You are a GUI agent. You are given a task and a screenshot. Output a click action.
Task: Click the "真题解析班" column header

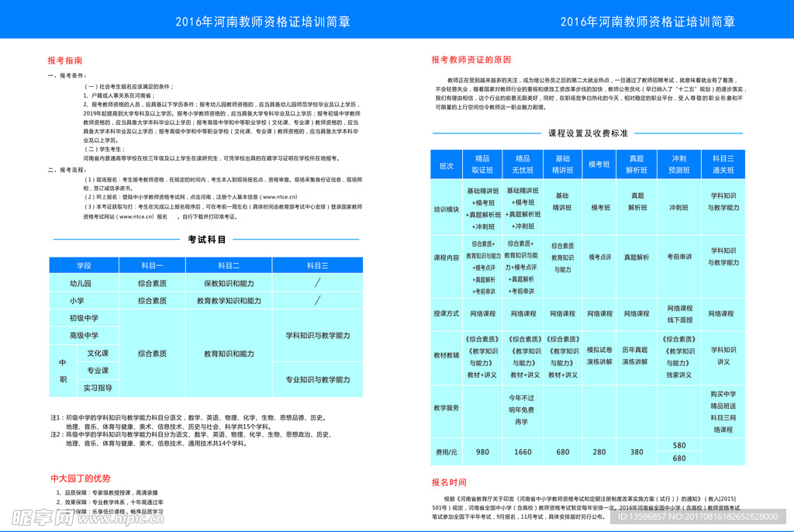pos(637,164)
